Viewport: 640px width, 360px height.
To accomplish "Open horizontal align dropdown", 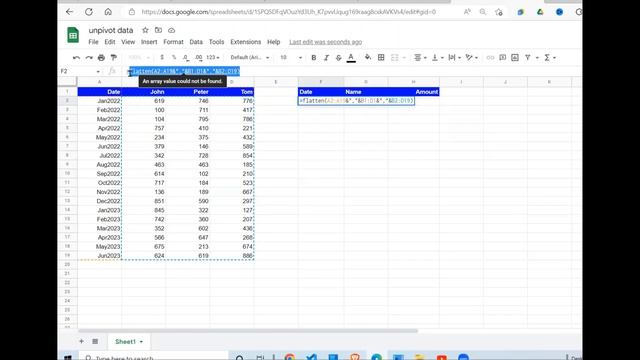I will [420, 58].
